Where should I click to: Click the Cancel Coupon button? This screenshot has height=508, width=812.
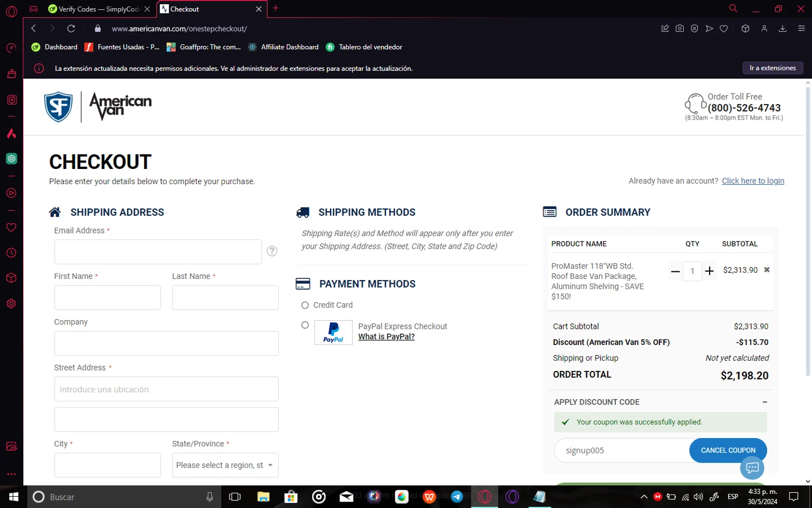point(728,451)
